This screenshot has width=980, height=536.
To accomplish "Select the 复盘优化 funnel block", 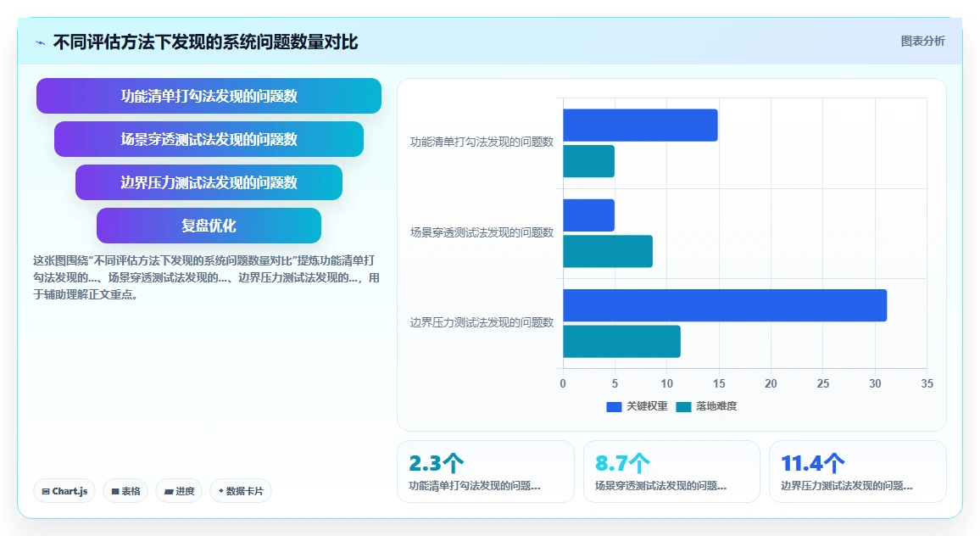I will pyautogui.click(x=209, y=225).
